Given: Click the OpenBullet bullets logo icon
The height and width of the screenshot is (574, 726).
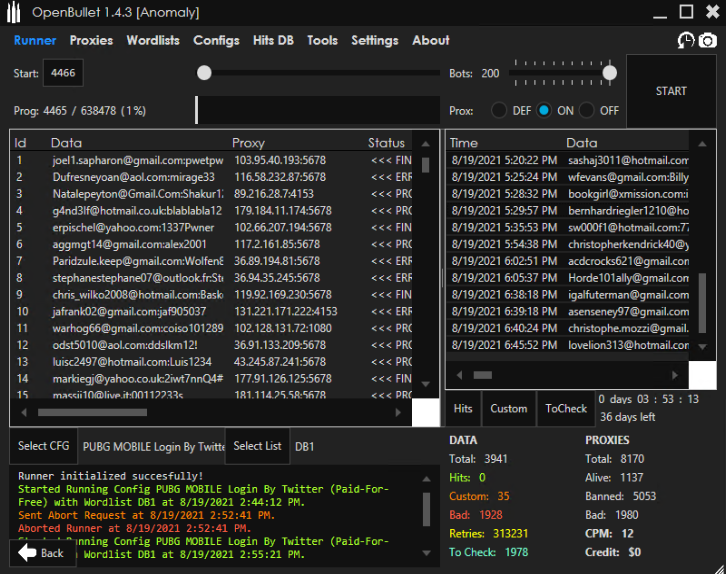Looking at the screenshot, I should tap(13, 12).
